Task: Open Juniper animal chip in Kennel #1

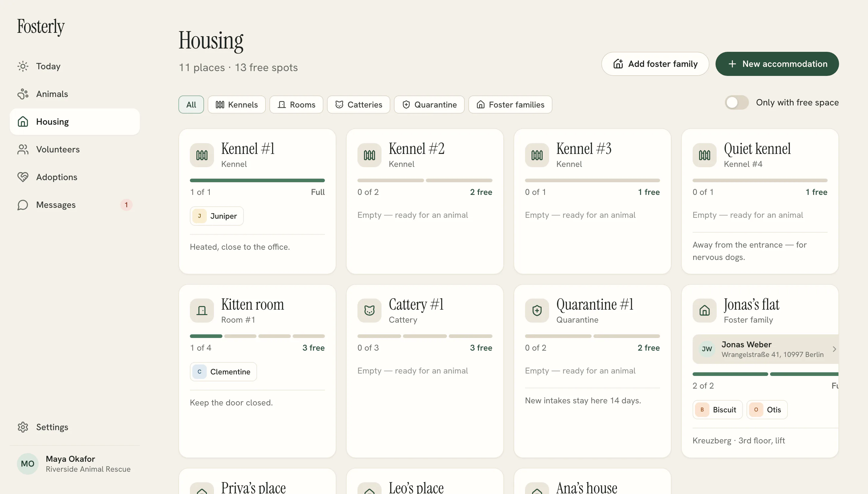Action: point(217,216)
